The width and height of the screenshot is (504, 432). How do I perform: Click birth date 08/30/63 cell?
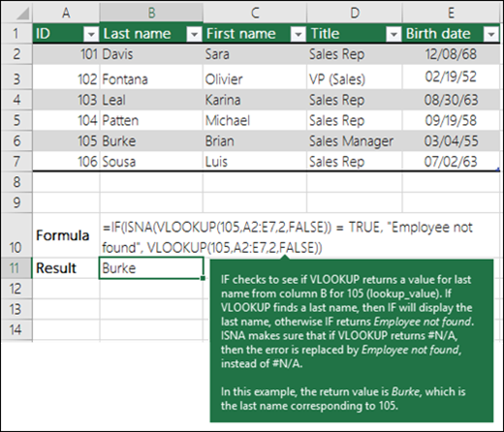pyautogui.click(x=451, y=100)
